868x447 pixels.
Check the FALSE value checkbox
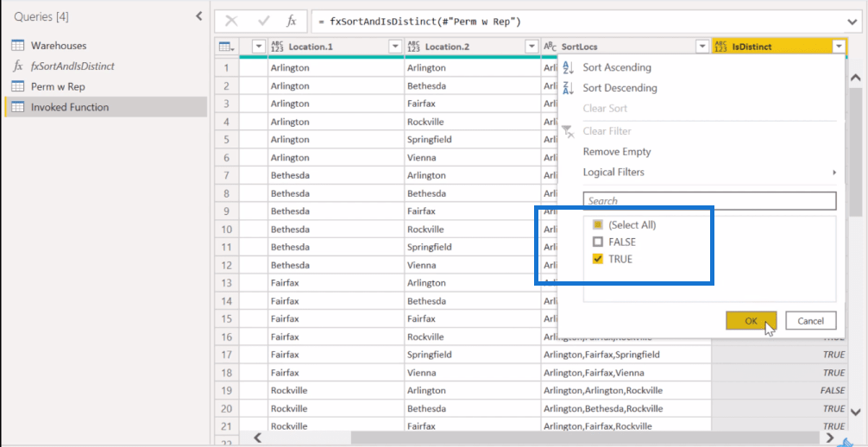pos(597,242)
